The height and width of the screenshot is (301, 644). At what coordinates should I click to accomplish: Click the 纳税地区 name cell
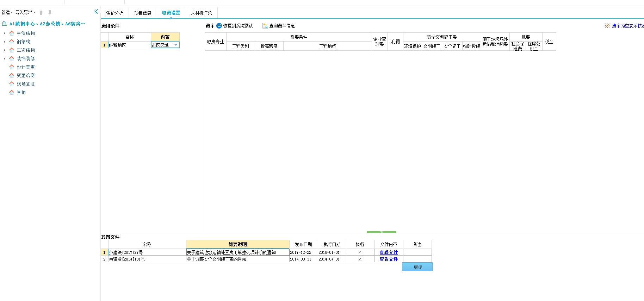point(130,45)
